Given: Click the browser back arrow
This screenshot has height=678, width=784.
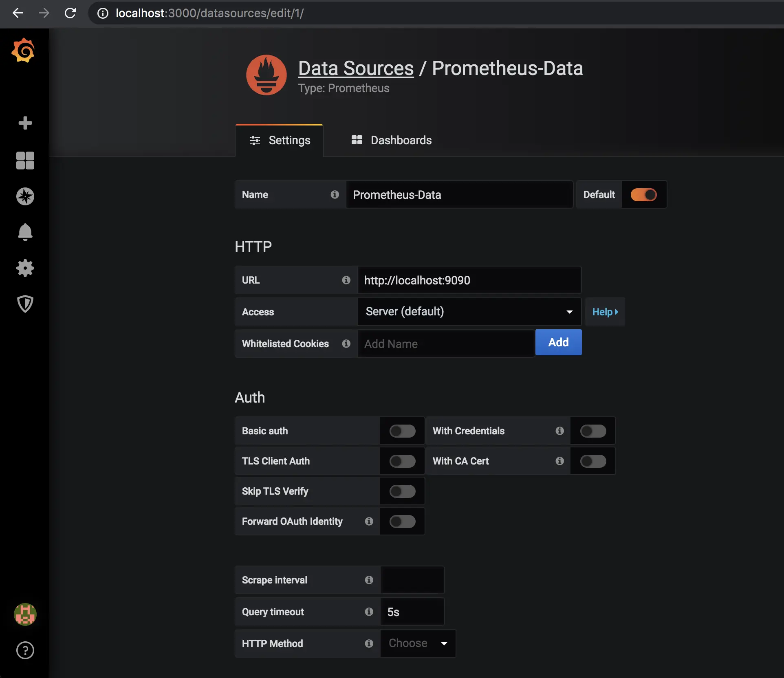Looking at the screenshot, I should click(18, 13).
